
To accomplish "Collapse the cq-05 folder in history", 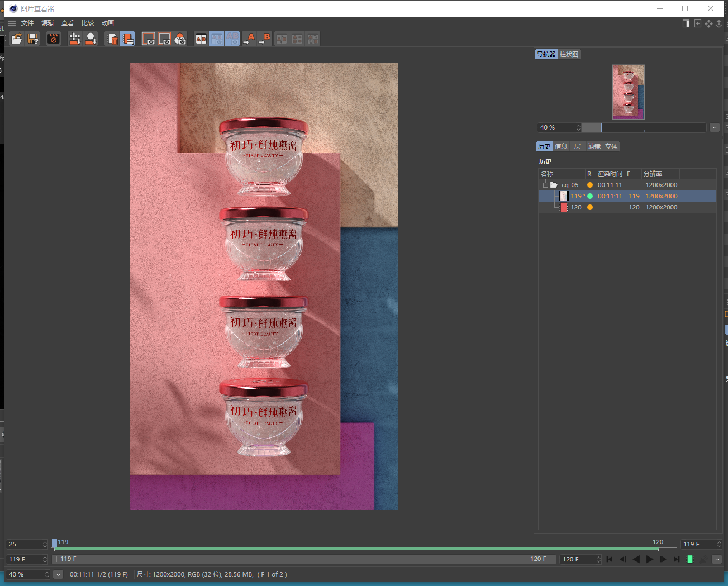I will [545, 185].
